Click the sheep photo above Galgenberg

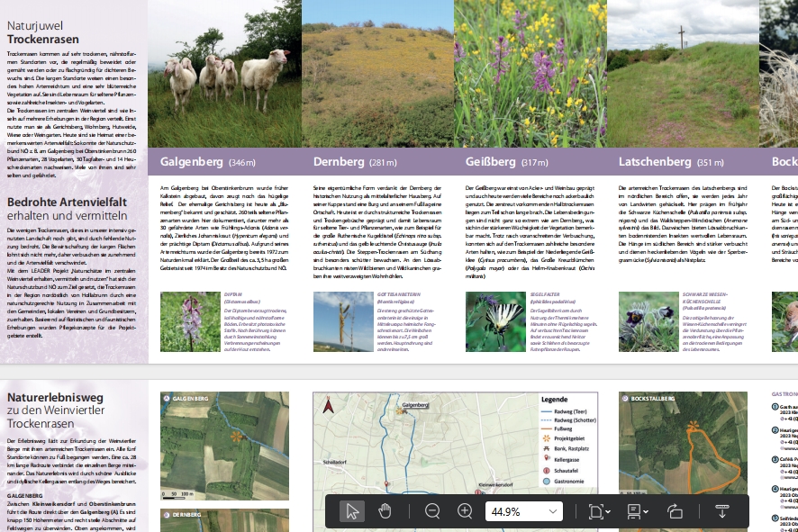224,74
